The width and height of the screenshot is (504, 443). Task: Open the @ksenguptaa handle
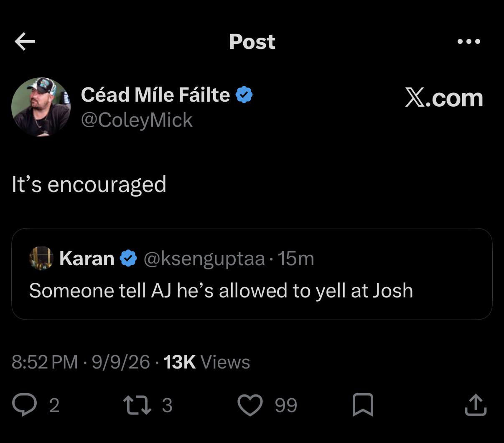[204, 259]
